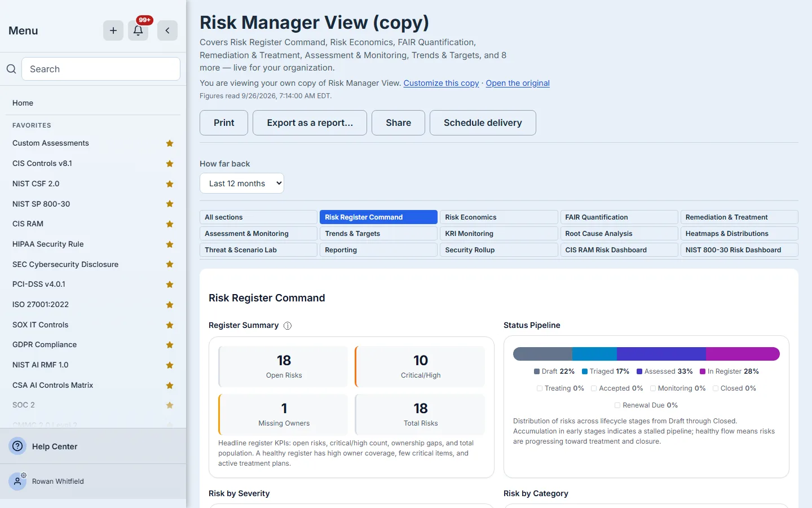Click Rowan Whitfield user avatar icon
This screenshot has width=812, height=508.
(17, 481)
